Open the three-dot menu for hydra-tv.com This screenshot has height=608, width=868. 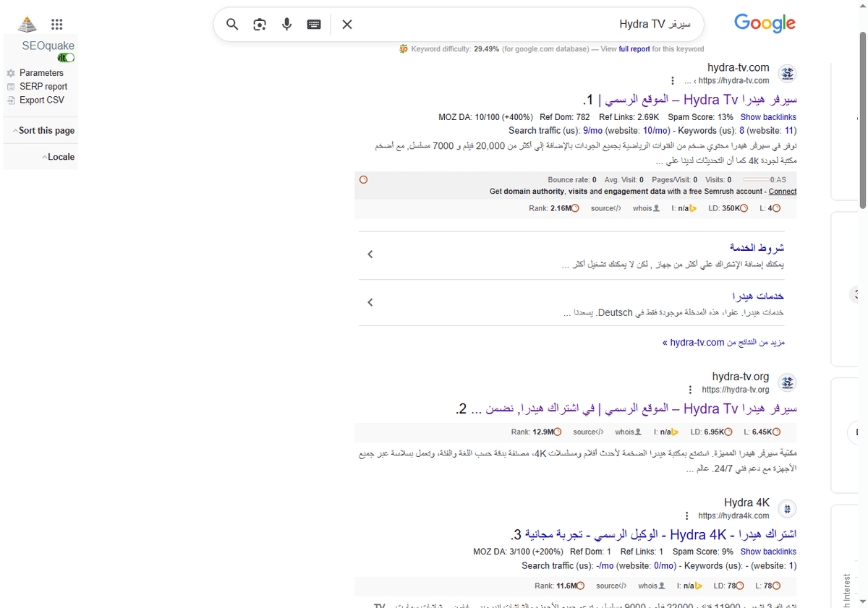point(673,80)
